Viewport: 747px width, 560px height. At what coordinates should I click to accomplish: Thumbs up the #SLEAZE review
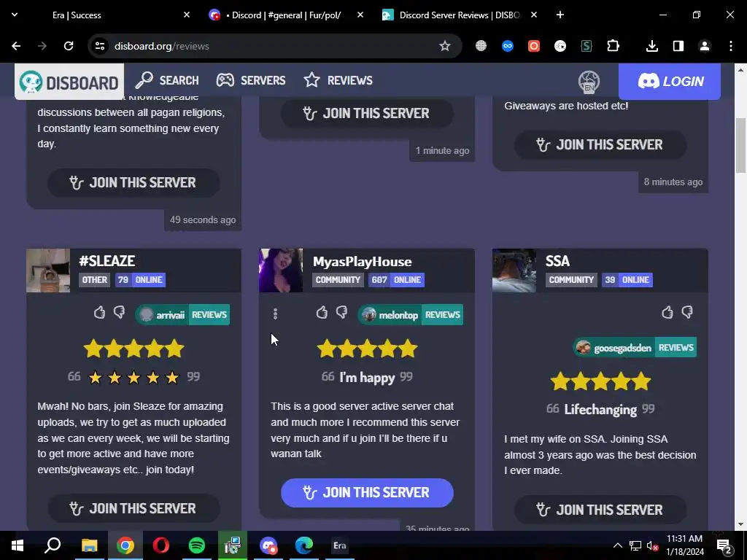tap(99, 312)
